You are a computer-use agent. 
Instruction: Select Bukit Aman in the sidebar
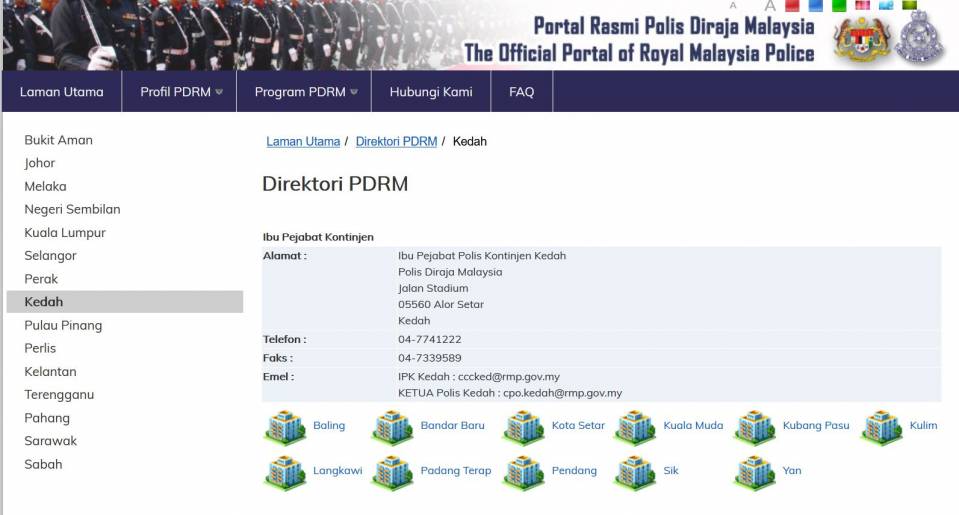[59, 140]
